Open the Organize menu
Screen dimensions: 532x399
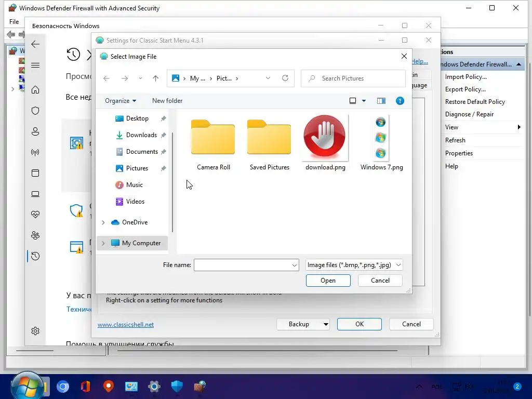[x=121, y=101]
